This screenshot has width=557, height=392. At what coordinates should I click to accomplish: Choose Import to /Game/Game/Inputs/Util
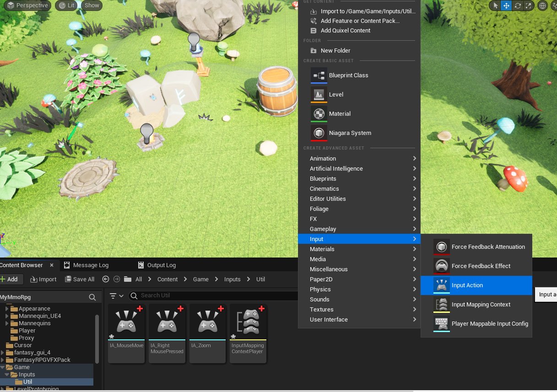point(359,11)
